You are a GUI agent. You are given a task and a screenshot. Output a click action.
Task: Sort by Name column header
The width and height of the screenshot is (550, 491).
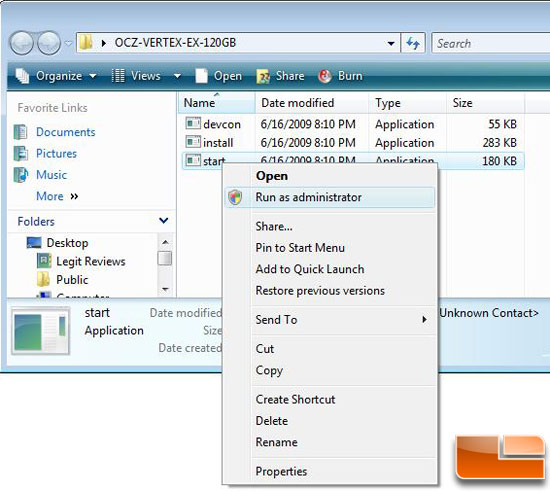pyautogui.click(x=216, y=103)
